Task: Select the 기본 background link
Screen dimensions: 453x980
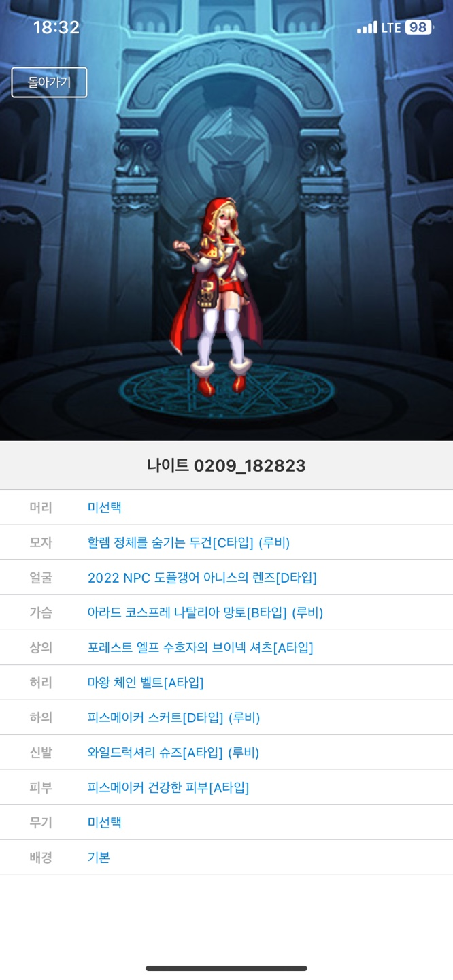Action: click(99, 857)
